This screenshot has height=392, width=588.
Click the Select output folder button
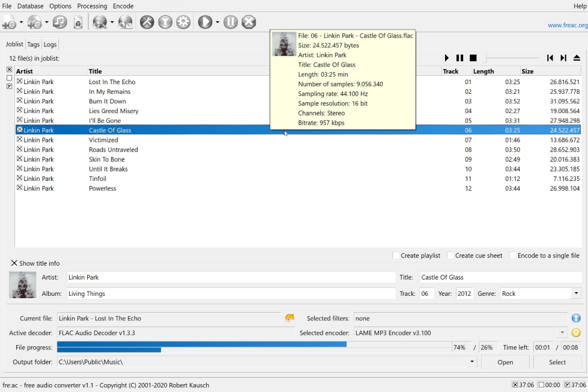pyautogui.click(x=557, y=362)
